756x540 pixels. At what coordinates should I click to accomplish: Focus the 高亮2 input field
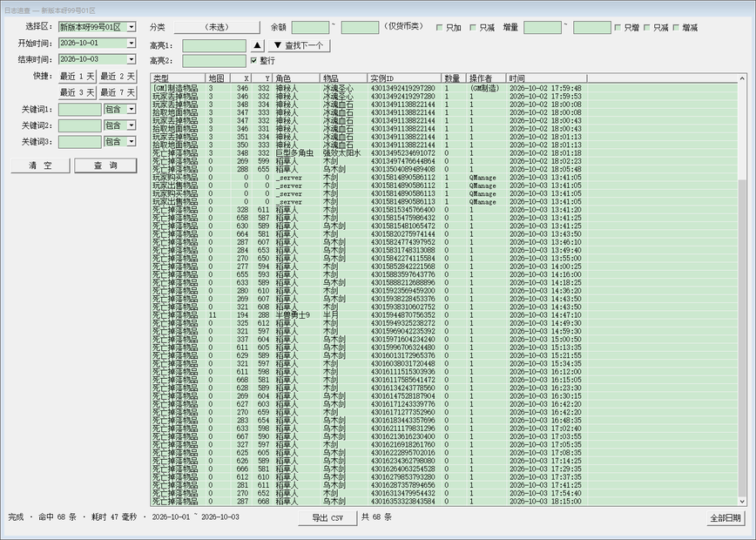point(214,61)
